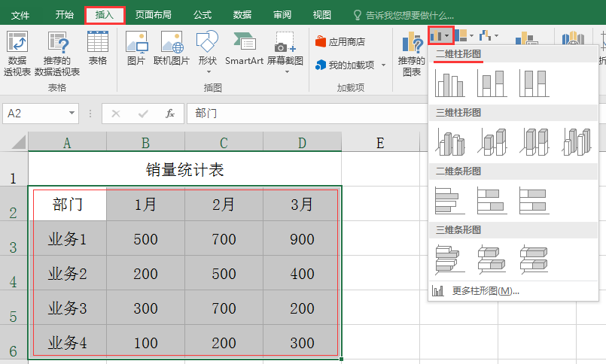Image resolution: width=606 pixels, height=364 pixels.
Task: Switch to Page Layout (页面布局) tab
Action: click(x=153, y=15)
